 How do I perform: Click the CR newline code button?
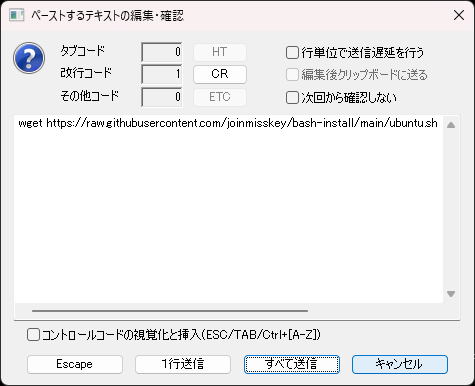tap(220, 74)
